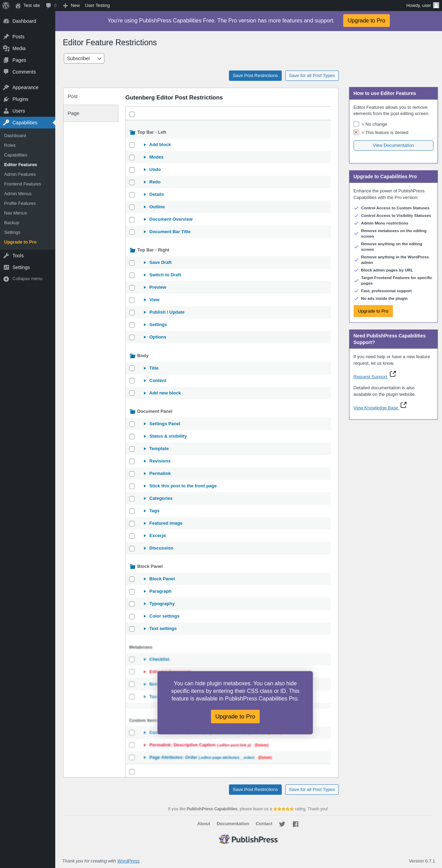
Task: Click the Capabilities key icon
Action: [6, 123]
